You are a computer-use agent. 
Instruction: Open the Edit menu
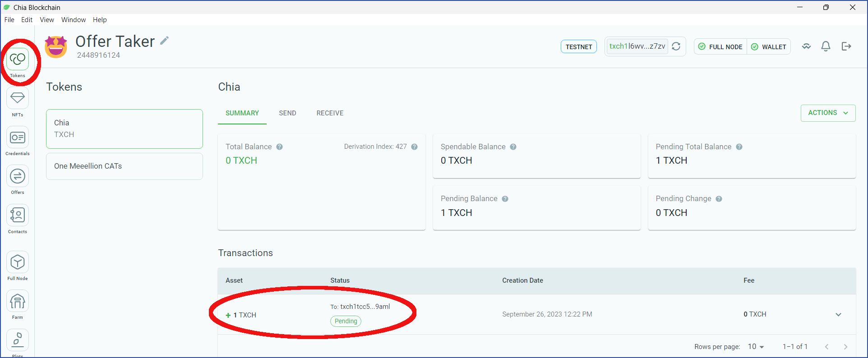click(27, 20)
